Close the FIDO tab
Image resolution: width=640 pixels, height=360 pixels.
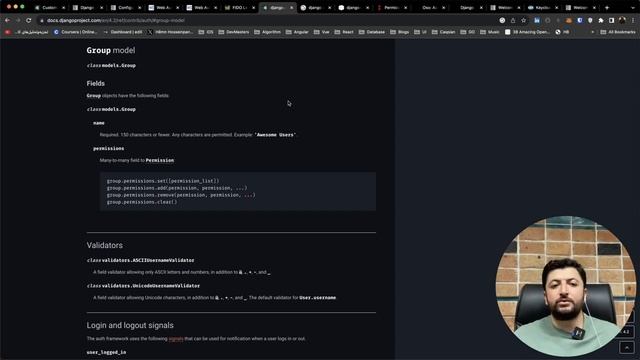pyautogui.click(x=253, y=7)
